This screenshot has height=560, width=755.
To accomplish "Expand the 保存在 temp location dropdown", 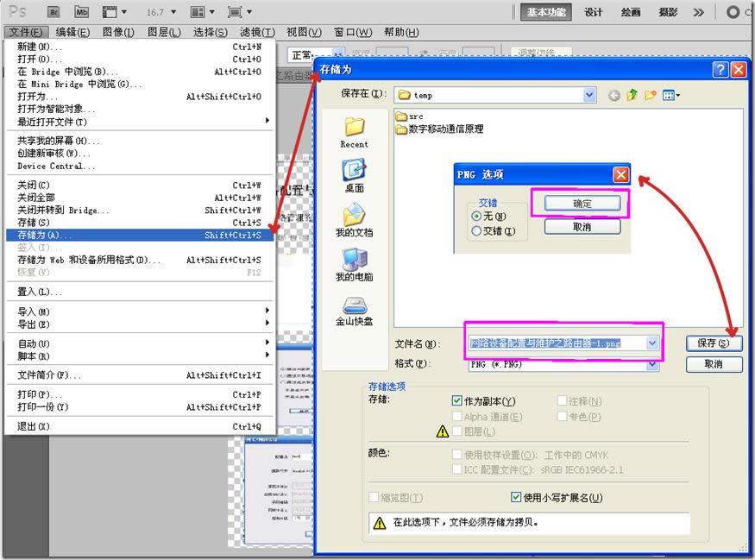I will click(589, 95).
